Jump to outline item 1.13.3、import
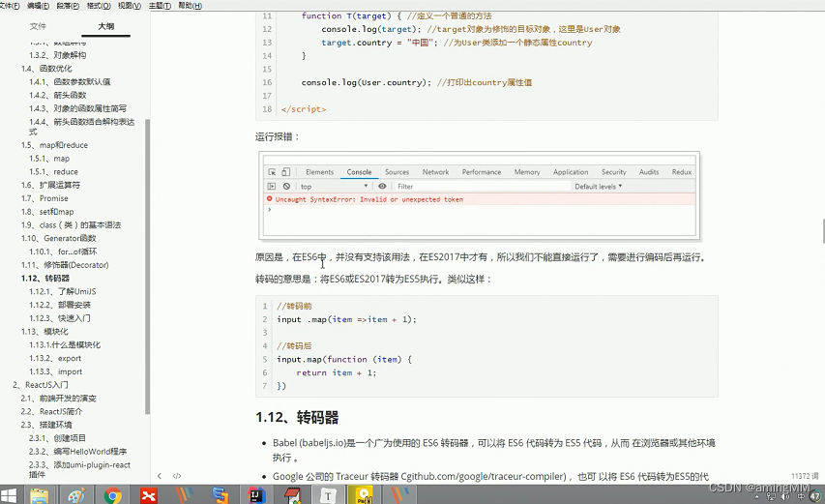This screenshot has height=504, width=825. point(56,371)
